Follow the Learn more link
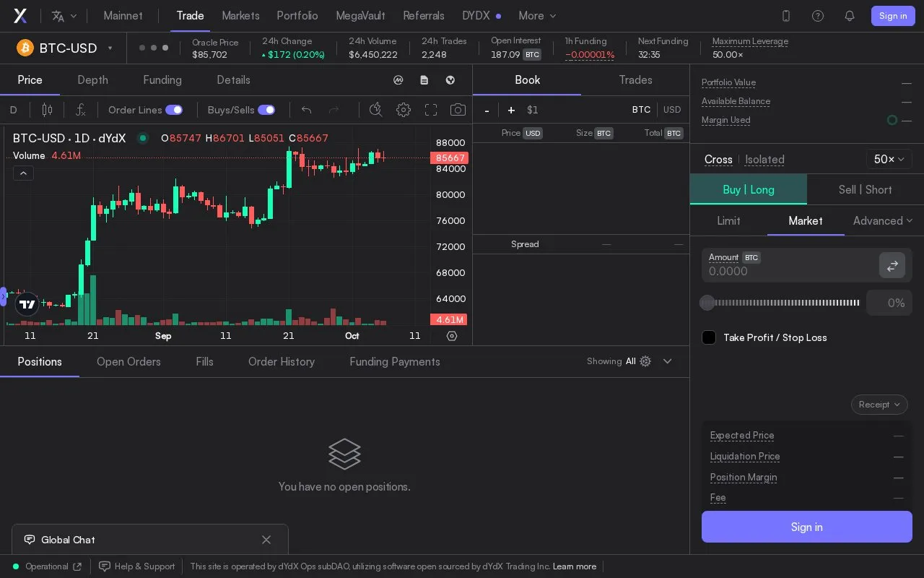Image resolution: width=924 pixels, height=578 pixels. point(575,566)
